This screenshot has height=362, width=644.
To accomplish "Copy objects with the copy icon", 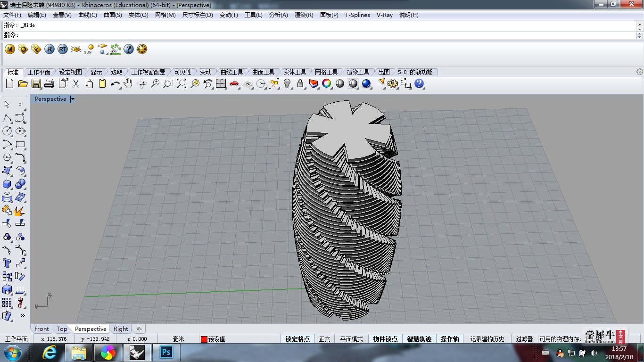I will click(x=89, y=84).
